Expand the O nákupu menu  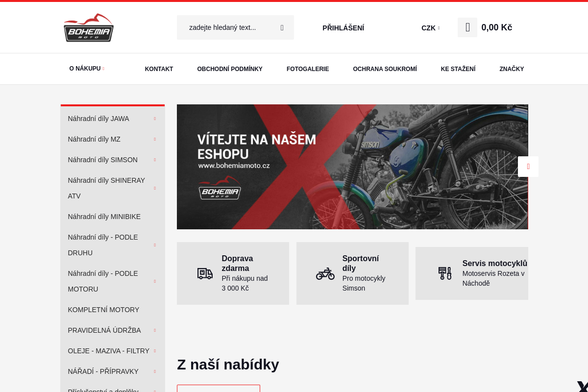(x=87, y=69)
